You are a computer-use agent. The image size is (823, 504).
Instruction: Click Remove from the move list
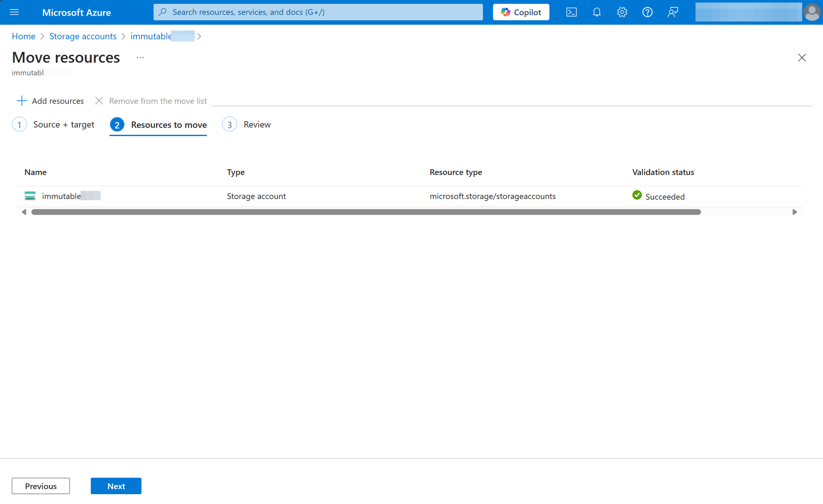click(x=151, y=101)
